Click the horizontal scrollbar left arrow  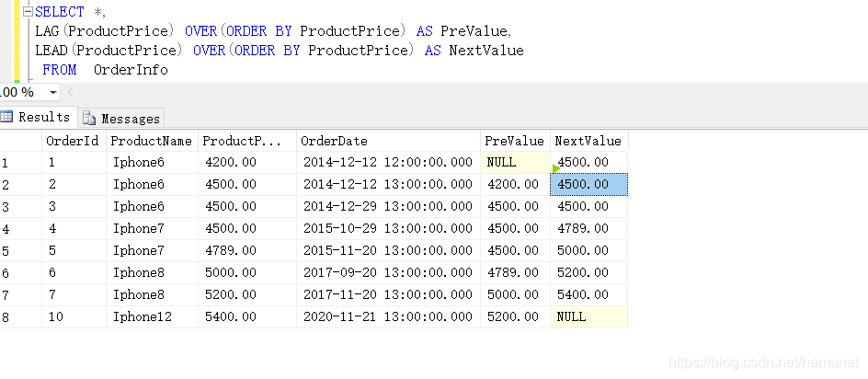pos(72,93)
